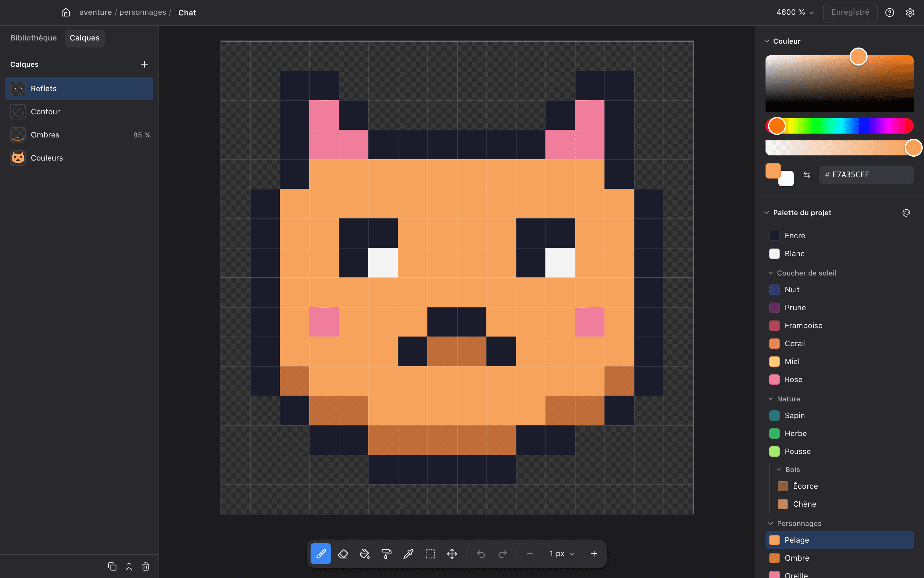Collapse the Nature palette group
Viewport: 924px width, 578px height.
[771, 399]
